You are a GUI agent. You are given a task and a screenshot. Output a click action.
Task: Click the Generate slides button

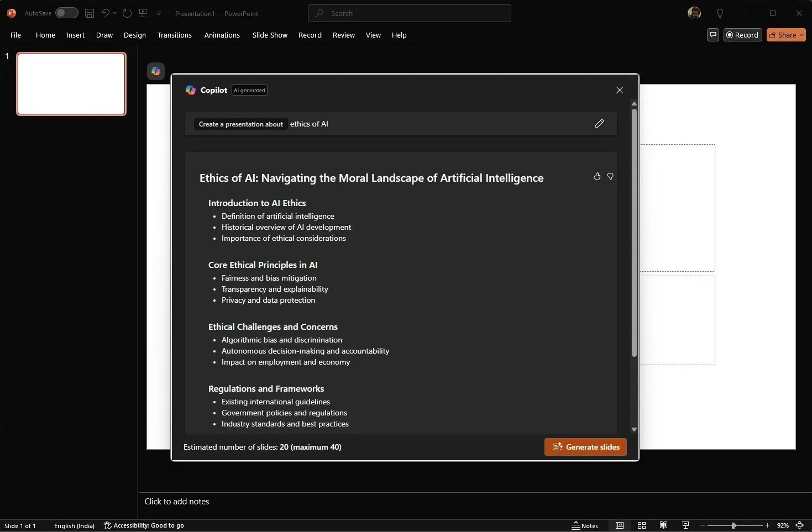click(x=585, y=447)
